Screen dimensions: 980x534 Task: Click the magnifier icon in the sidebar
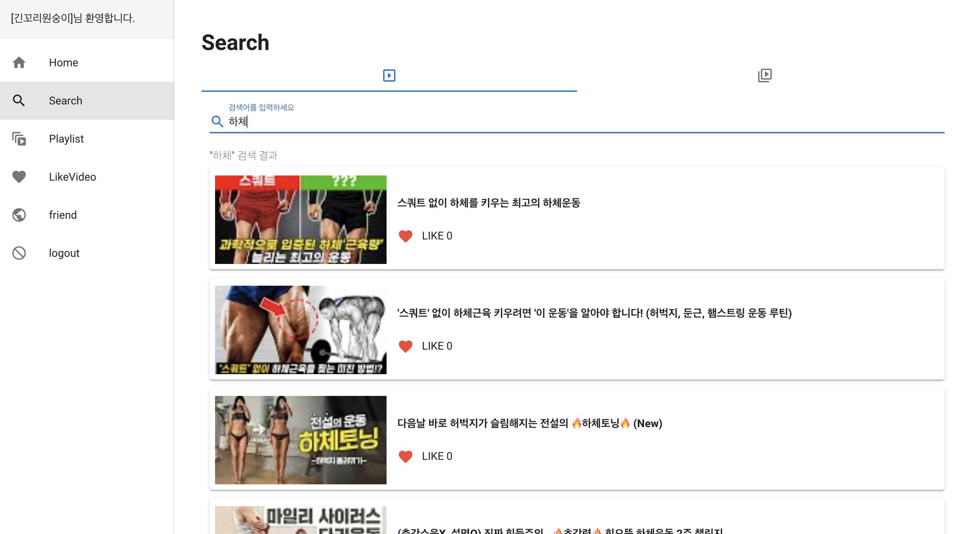tap(20, 100)
